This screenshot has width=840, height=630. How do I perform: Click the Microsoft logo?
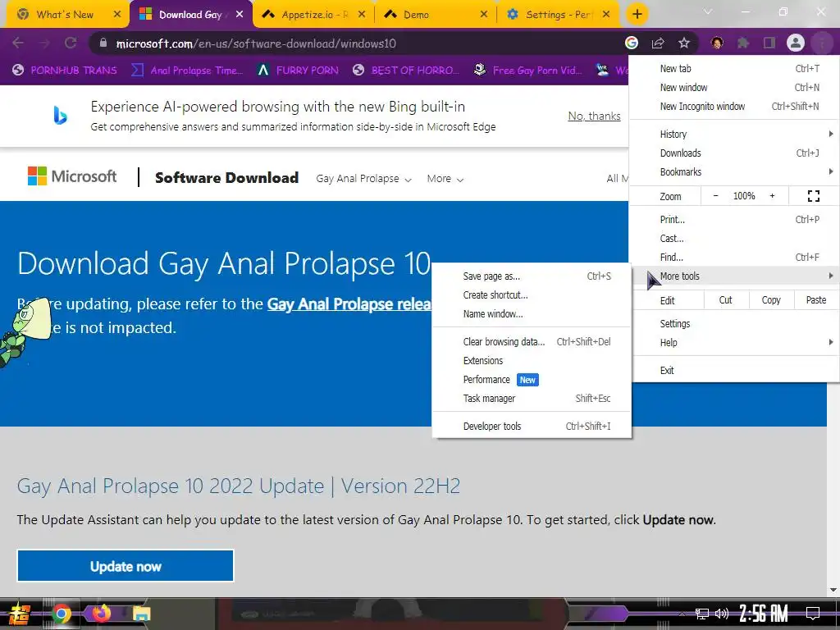[x=72, y=176]
